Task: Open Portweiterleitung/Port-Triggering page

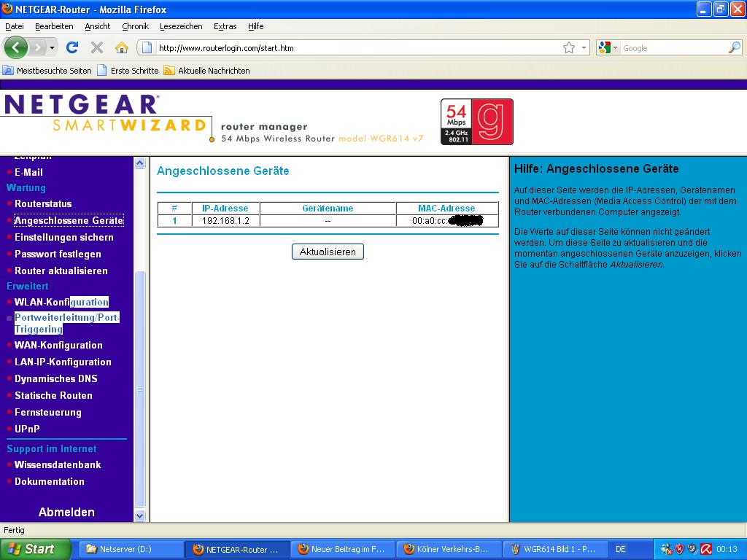Action: [x=66, y=323]
